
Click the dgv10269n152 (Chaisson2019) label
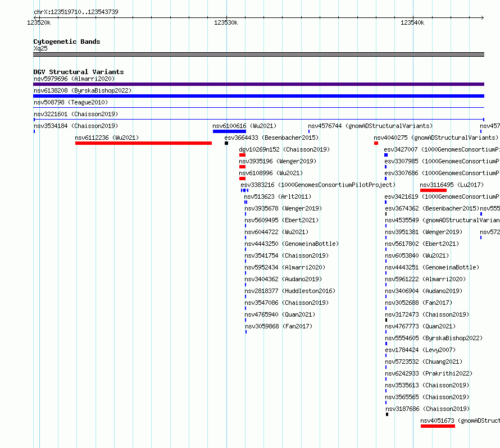[284, 149]
